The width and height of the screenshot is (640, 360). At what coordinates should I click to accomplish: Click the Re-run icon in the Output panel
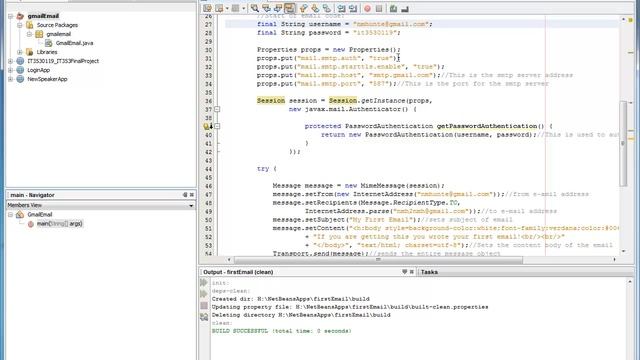[204, 282]
